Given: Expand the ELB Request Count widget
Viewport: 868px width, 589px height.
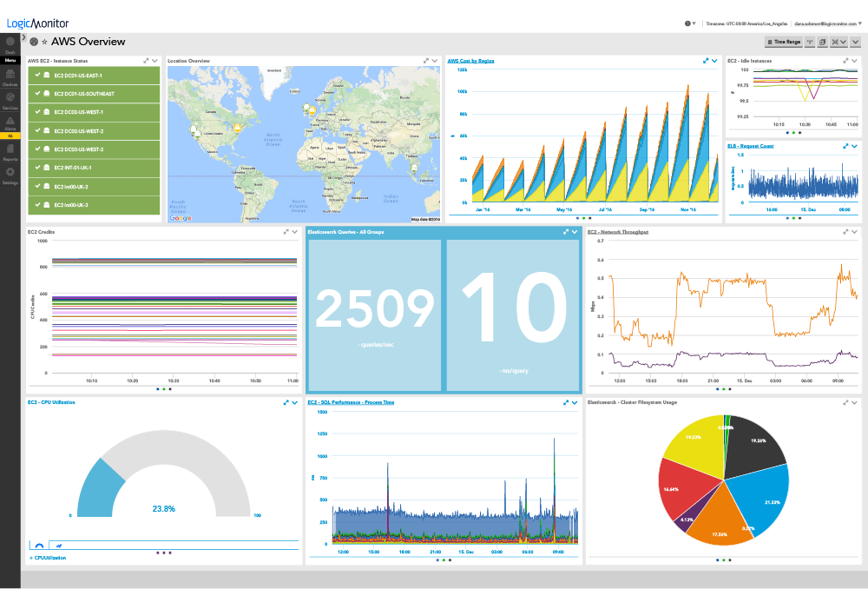Looking at the screenshot, I should (x=845, y=146).
